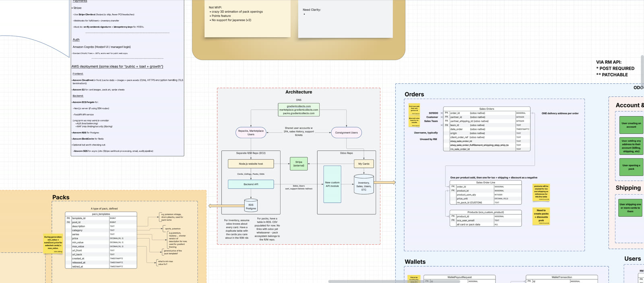This screenshot has width=644, height=283.
Task: Click the My Cards box
Action: click(x=364, y=164)
